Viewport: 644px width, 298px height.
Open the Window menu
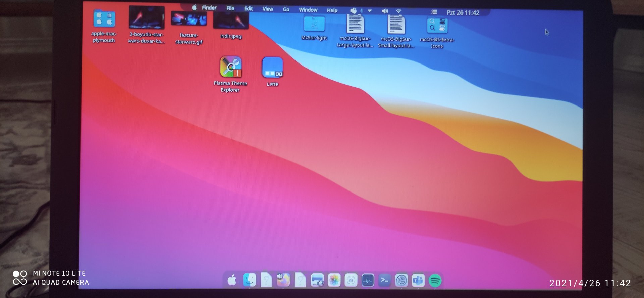[308, 10]
